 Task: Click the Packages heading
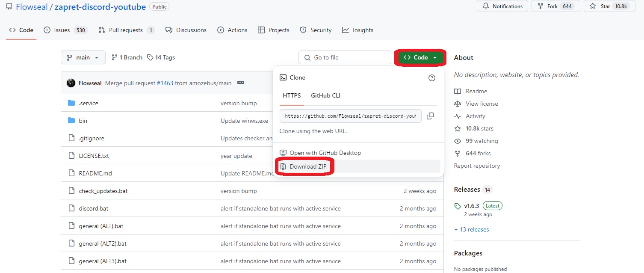[468, 253]
